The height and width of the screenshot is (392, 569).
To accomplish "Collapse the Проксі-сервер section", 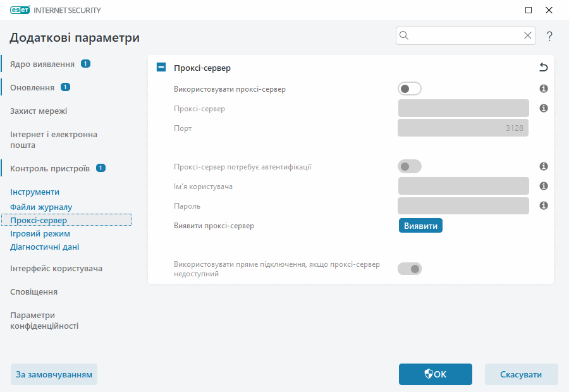I will (x=161, y=66).
